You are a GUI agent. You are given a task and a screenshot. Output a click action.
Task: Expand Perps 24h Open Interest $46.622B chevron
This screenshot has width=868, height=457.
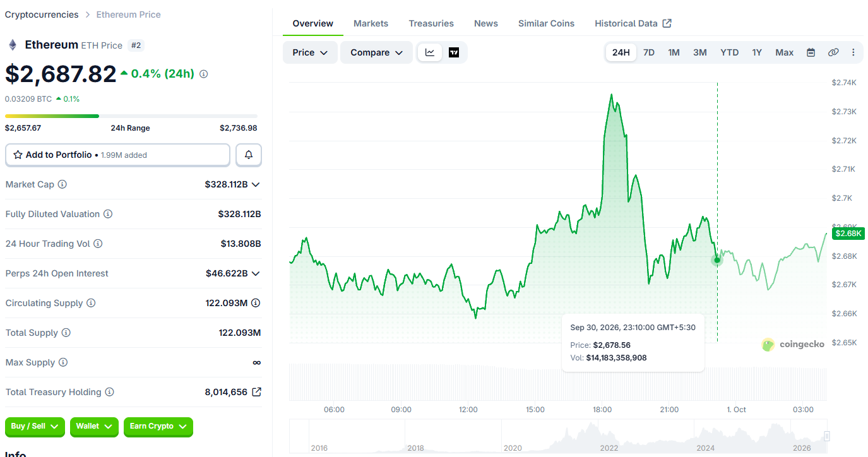point(256,273)
